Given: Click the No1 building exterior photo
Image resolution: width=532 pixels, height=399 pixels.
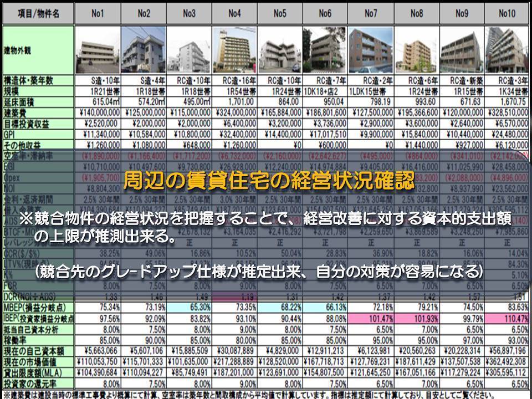Looking at the screenshot, I should pos(98,50).
